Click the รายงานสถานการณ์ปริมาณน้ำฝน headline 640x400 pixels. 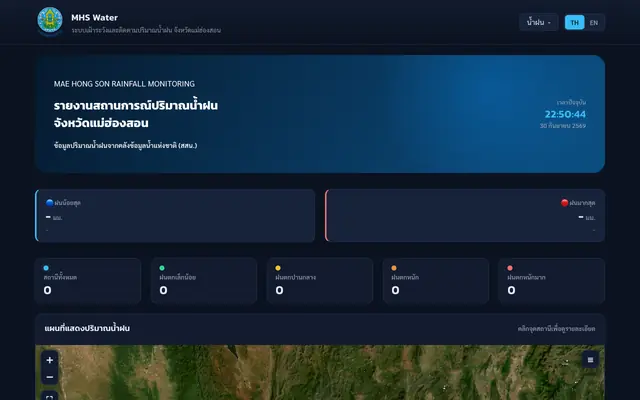(136, 106)
